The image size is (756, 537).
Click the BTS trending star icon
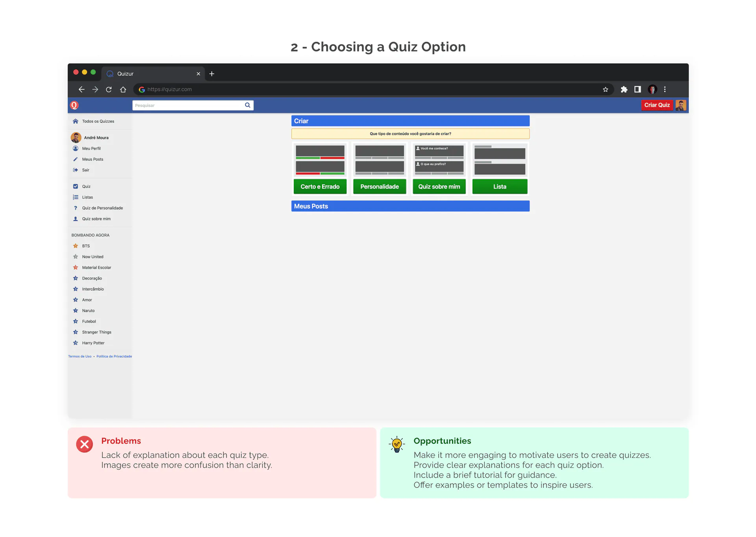(76, 246)
